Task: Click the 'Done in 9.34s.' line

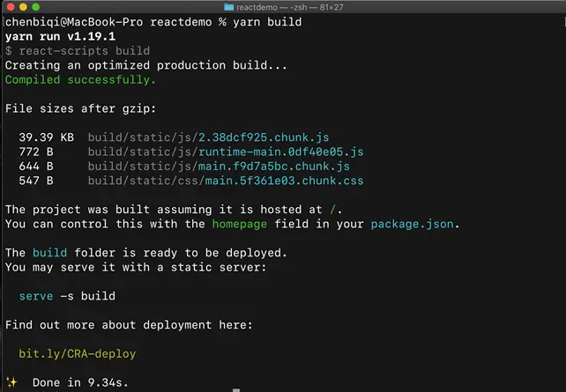Action: point(80,382)
